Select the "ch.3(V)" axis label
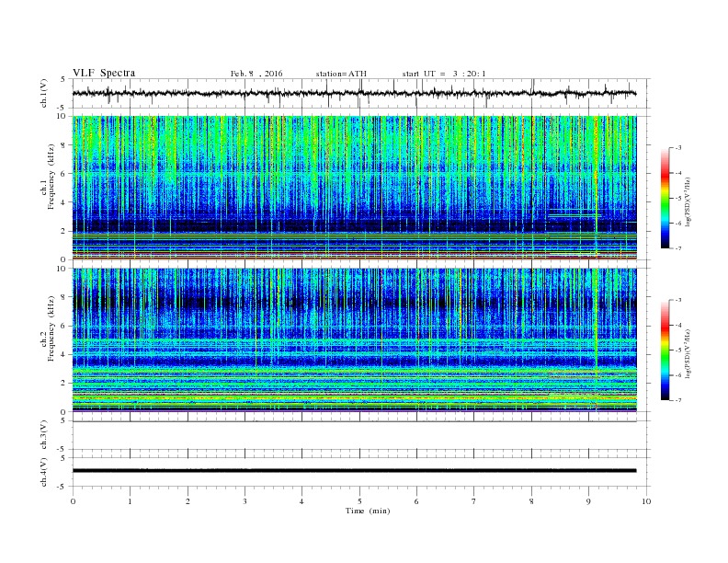Viewport: 728px width, 563px height. point(44,434)
